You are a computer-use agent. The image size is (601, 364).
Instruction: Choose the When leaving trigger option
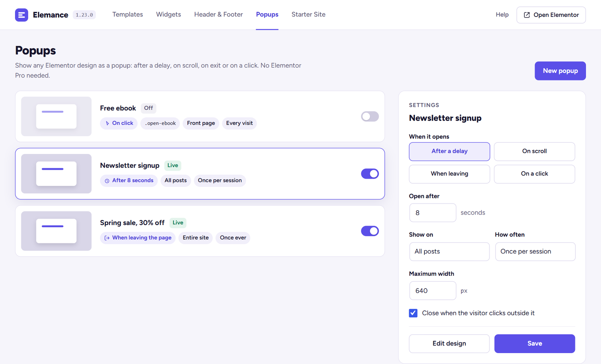click(449, 174)
